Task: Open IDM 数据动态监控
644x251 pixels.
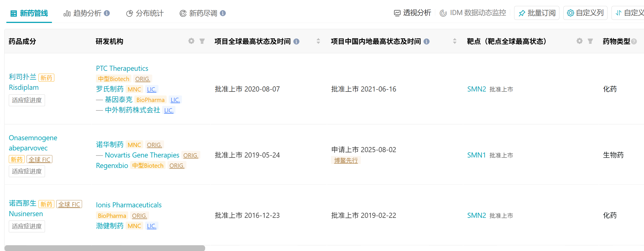Action: pos(473,13)
